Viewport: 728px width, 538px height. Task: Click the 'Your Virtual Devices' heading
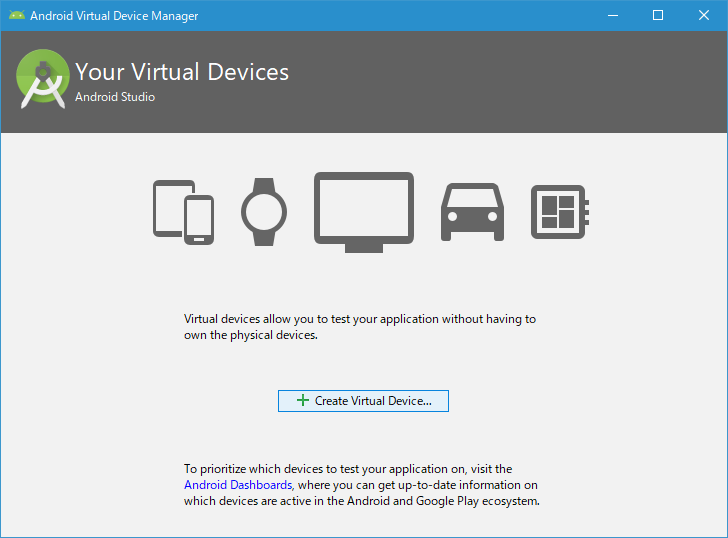182,72
